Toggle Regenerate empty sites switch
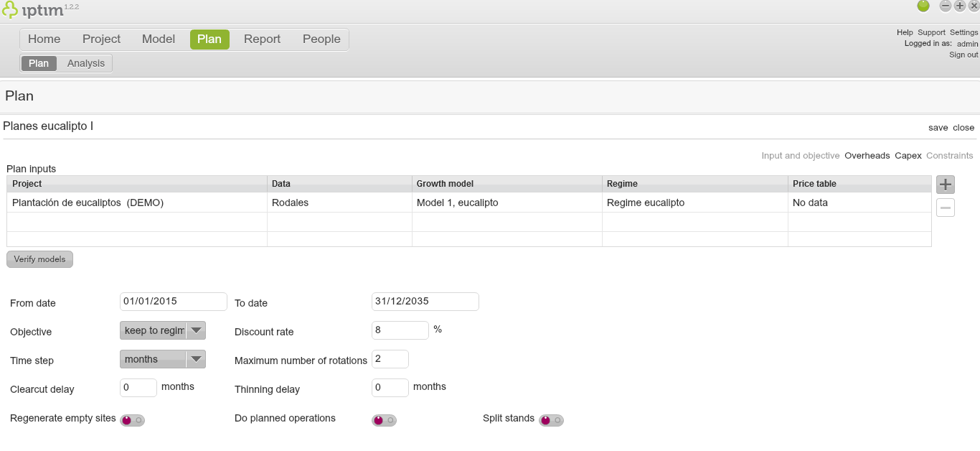This screenshot has height=451, width=980. [132, 421]
